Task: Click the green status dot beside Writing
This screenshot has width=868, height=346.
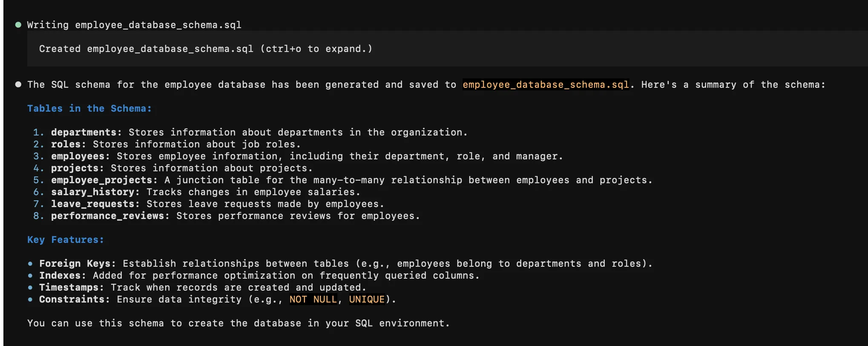Action: (x=18, y=25)
